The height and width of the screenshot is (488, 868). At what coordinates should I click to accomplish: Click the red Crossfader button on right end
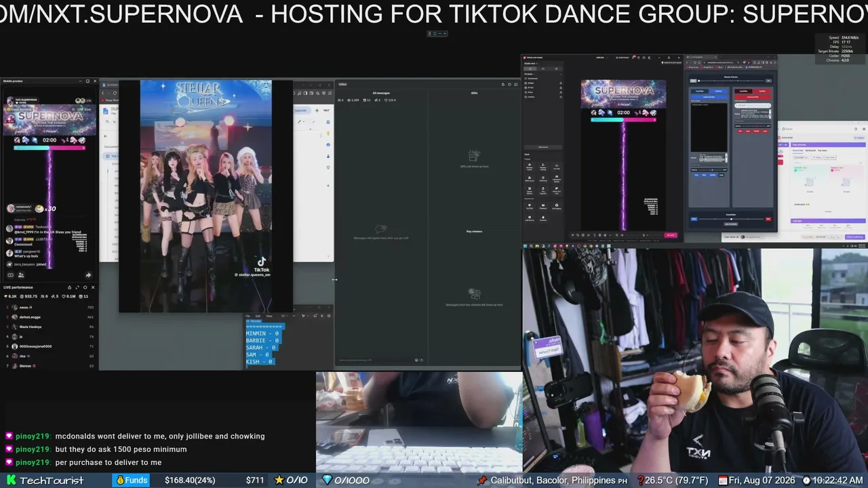768,219
